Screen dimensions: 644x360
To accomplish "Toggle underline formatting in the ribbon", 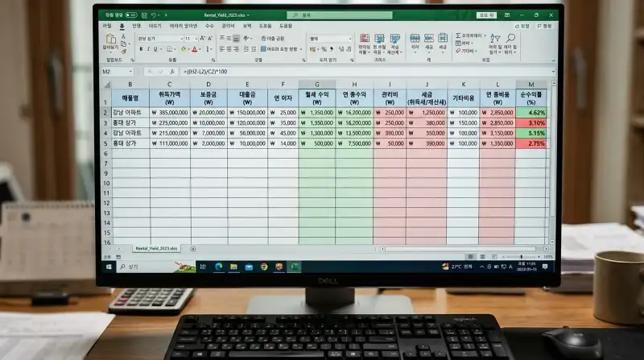I will point(155,48).
